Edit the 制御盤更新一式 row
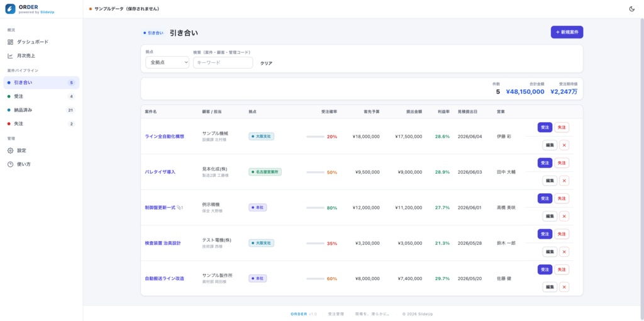The height and width of the screenshot is (321, 644). (550, 216)
